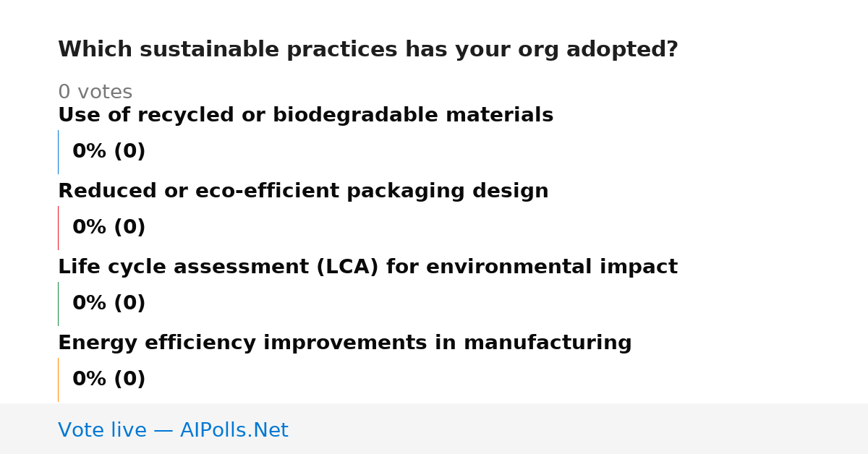Screen dimensions: 868x454
Task: Click 0% (0) under life cycle assessment
Action: click(x=109, y=304)
